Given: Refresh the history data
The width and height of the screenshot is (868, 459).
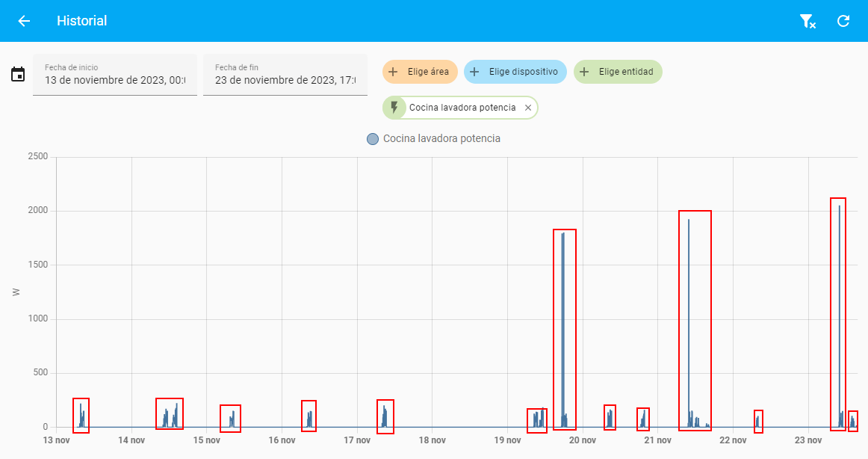Looking at the screenshot, I should click(x=843, y=21).
